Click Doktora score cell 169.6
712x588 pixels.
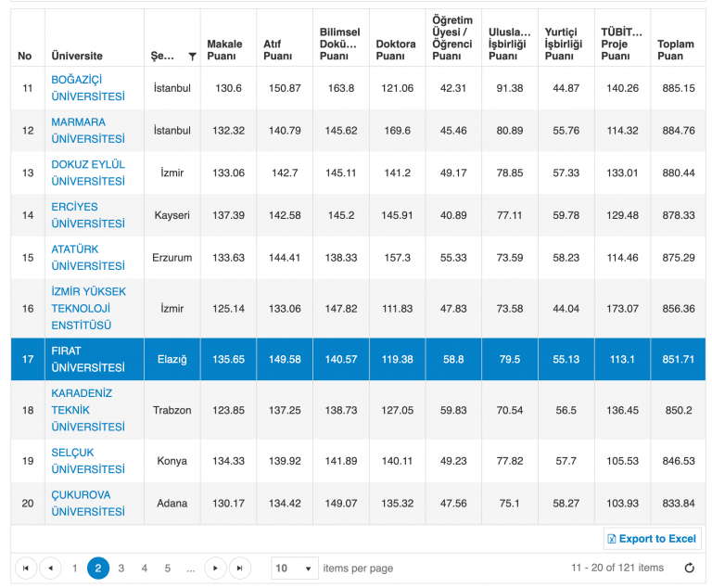[x=398, y=131]
